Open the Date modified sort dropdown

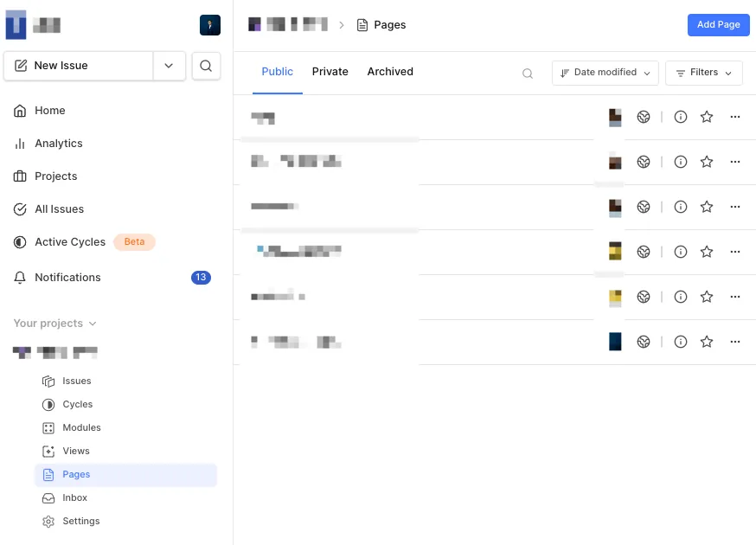pos(605,73)
